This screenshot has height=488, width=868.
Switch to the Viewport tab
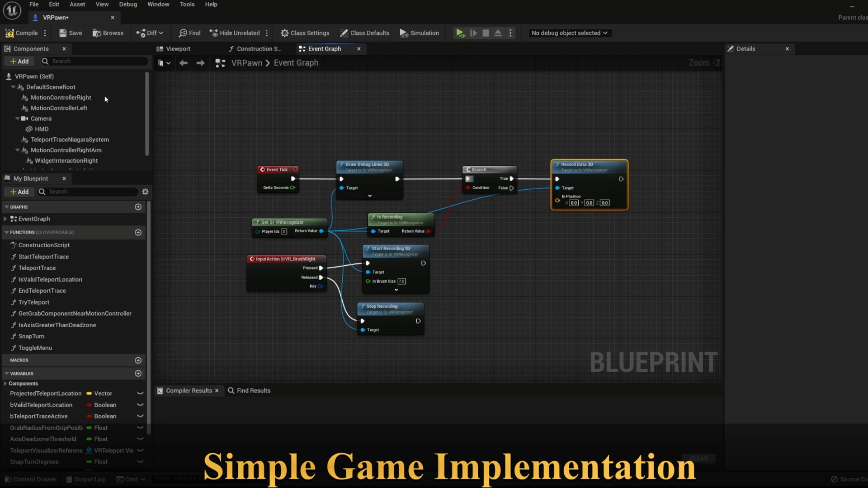pyautogui.click(x=173, y=49)
